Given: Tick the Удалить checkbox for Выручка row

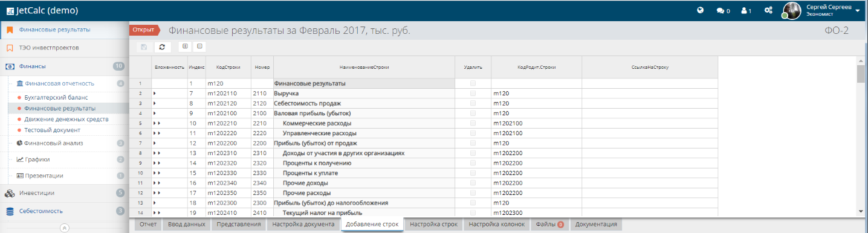Looking at the screenshot, I should tap(473, 94).
